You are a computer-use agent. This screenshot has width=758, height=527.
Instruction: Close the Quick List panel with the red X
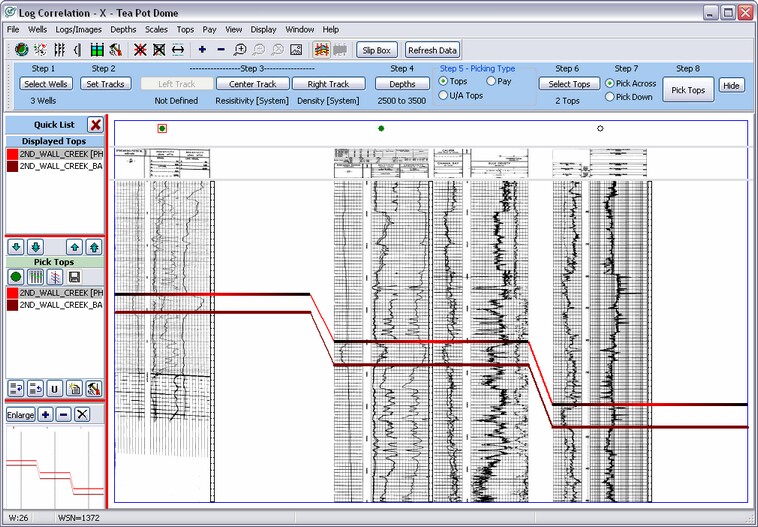click(94, 124)
